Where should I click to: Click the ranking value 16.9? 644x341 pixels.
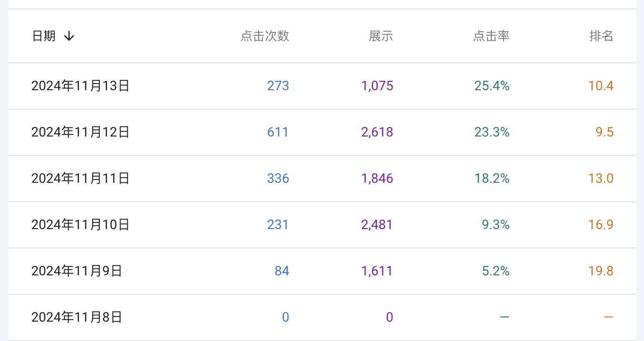coord(601,225)
